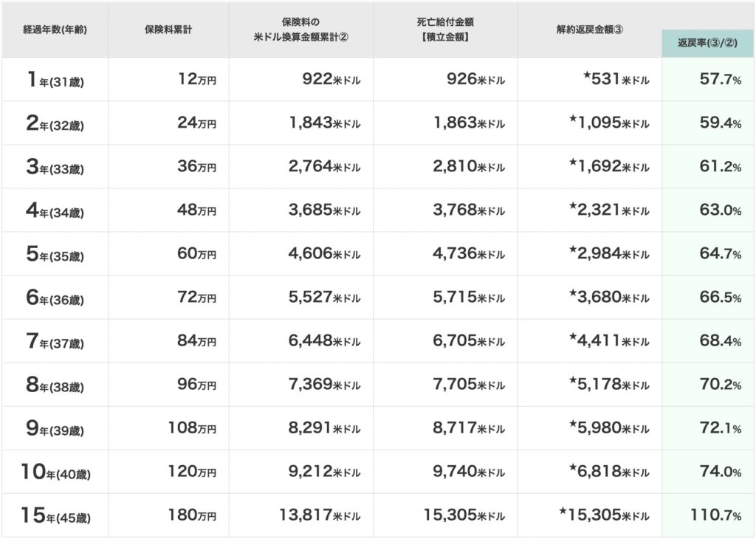Select the 3,768米ドル death benefit cell

(469, 210)
